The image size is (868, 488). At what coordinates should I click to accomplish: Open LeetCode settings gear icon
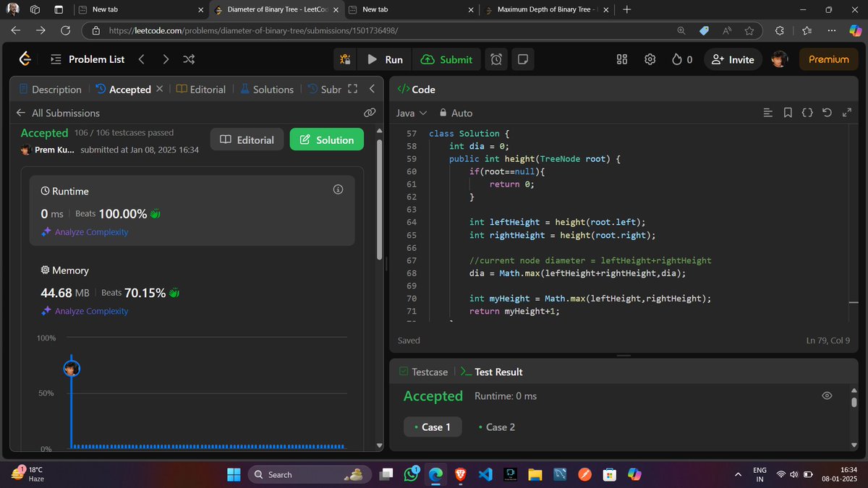650,59
